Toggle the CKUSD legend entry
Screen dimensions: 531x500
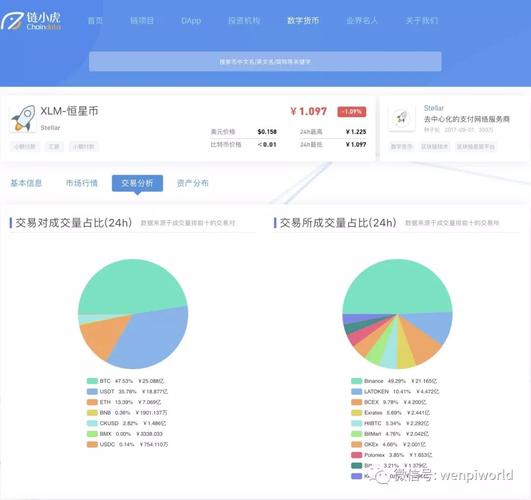(x=126, y=423)
